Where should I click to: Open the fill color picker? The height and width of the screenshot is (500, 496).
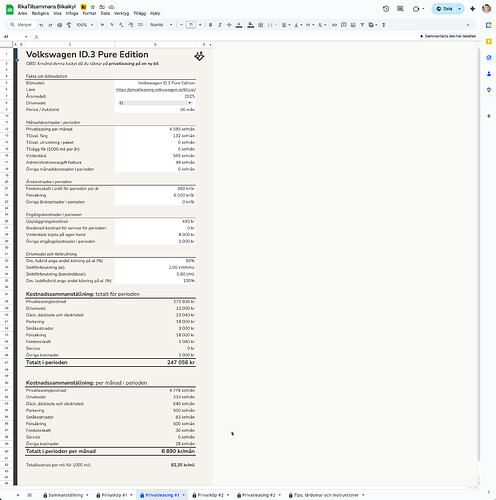click(x=251, y=25)
